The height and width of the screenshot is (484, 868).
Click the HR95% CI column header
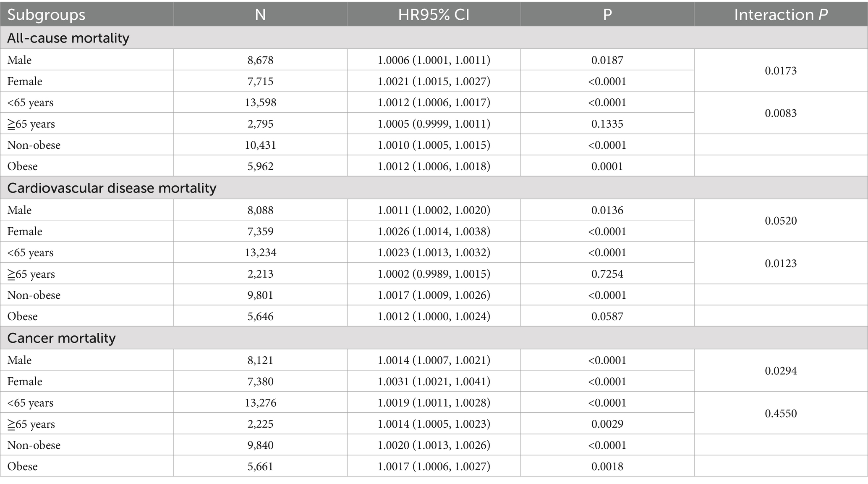pyautogui.click(x=434, y=15)
